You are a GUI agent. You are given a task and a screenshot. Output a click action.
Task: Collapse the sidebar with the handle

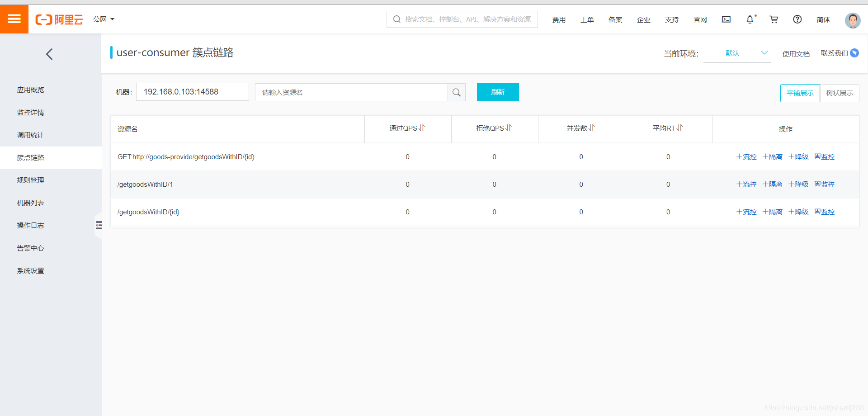point(99,225)
